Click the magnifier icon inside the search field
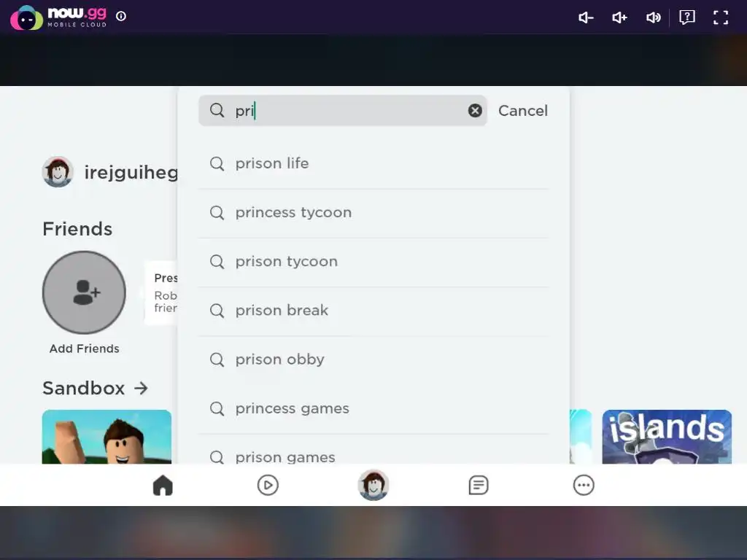The width and height of the screenshot is (747, 560). point(217,111)
